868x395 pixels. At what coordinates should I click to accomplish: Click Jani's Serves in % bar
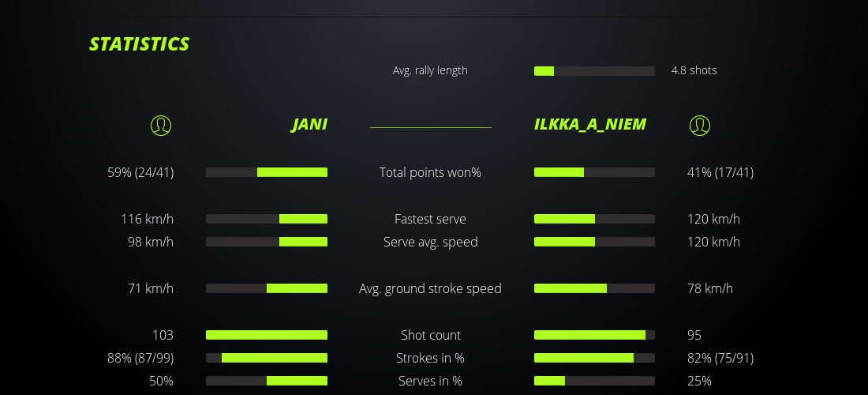[267, 381]
